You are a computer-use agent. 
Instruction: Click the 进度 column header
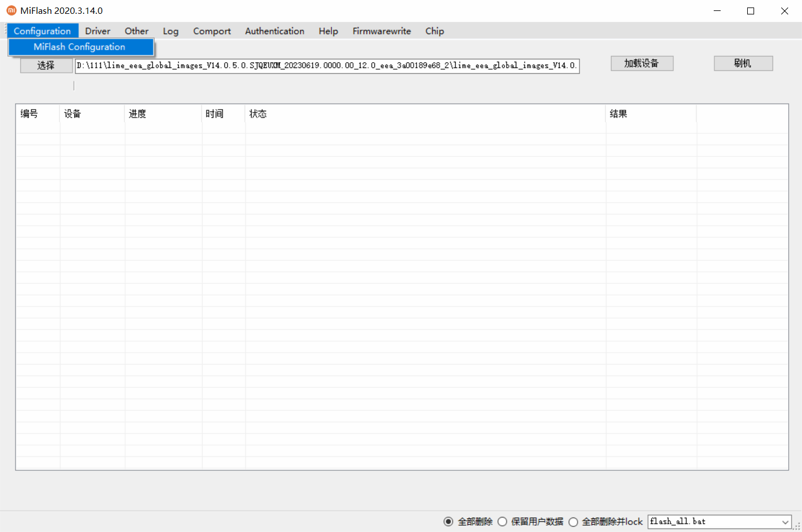pos(137,114)
